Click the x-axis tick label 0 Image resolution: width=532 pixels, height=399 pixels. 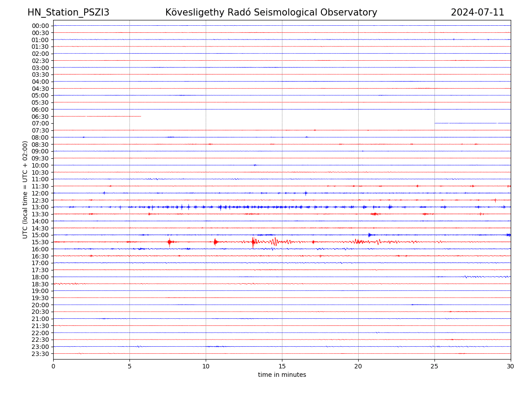click(53, 366)
